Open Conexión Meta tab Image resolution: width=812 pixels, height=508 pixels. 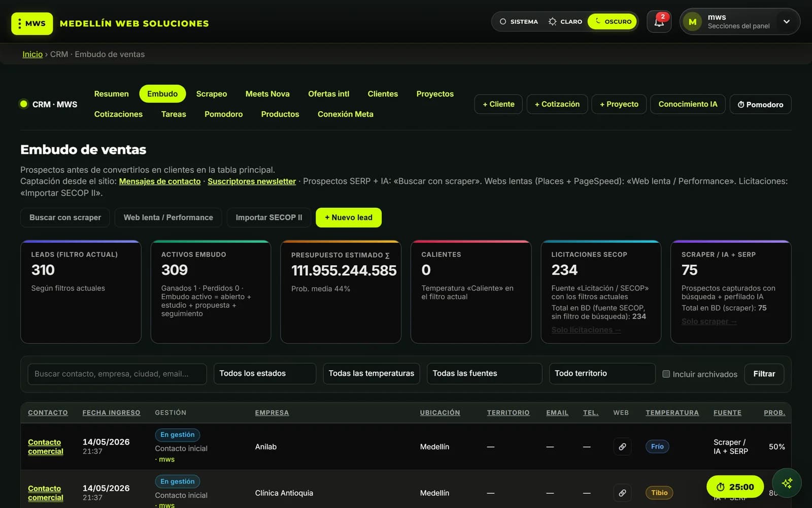coord(346,114)
